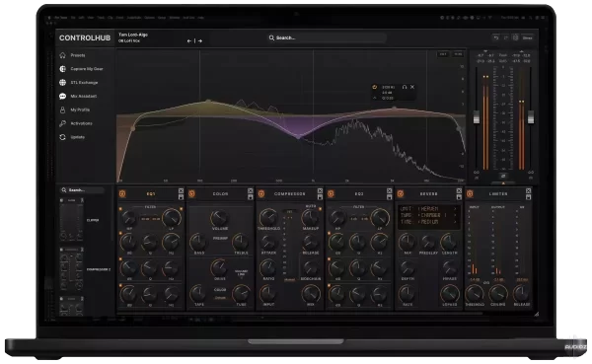Remove the EQ2 module with X
This screenshot has width=592, height=364.
click(390, 190)
